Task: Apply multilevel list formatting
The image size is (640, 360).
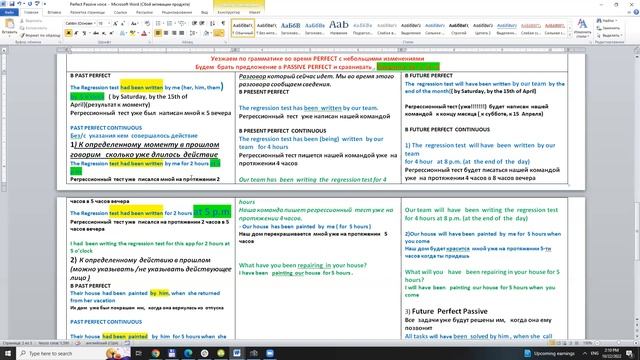Action: tap(182, 24)
